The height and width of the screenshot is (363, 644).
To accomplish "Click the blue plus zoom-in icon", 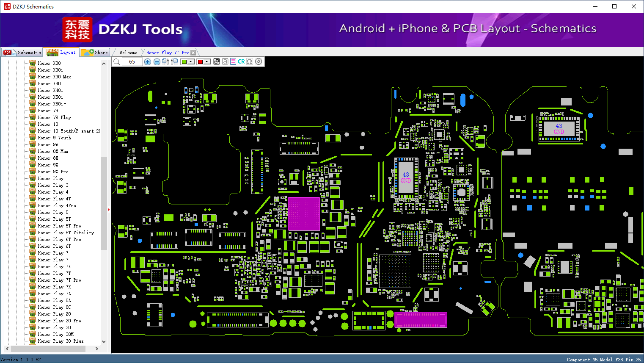I will coord(148,62).
